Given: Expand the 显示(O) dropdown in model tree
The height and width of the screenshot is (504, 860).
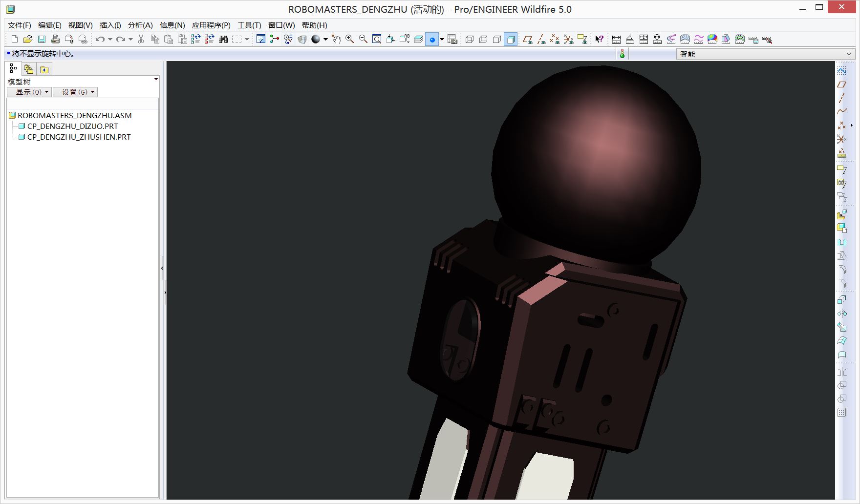Looking at the screenshot, I should click(29, 92).
